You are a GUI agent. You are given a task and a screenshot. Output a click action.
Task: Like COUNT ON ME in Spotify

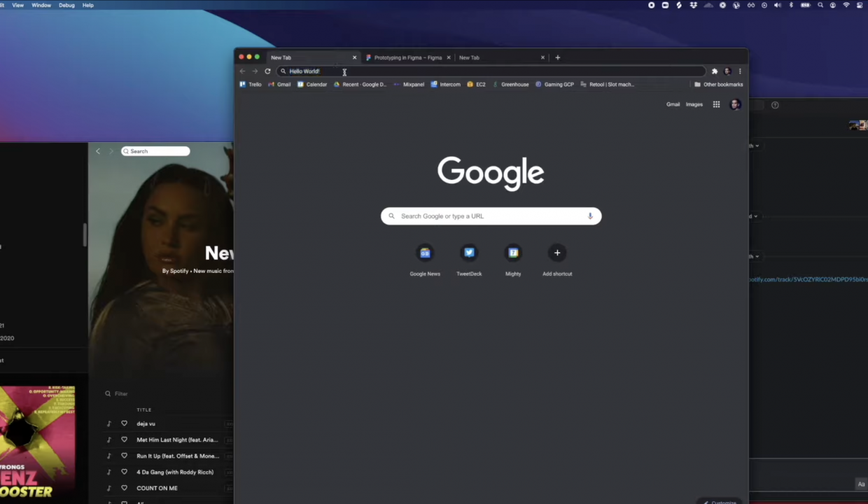pos(124,488)
